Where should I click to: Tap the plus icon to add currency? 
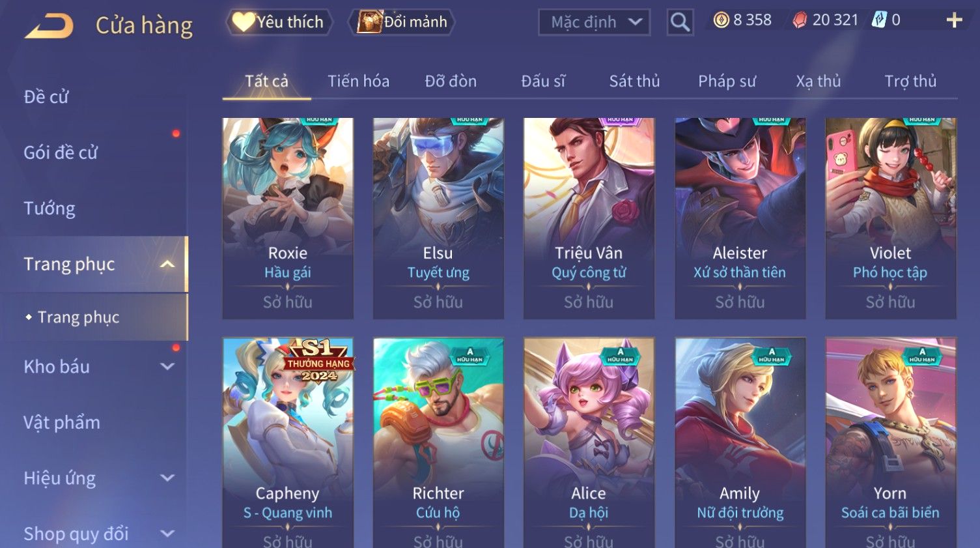(x=954, y=20)
